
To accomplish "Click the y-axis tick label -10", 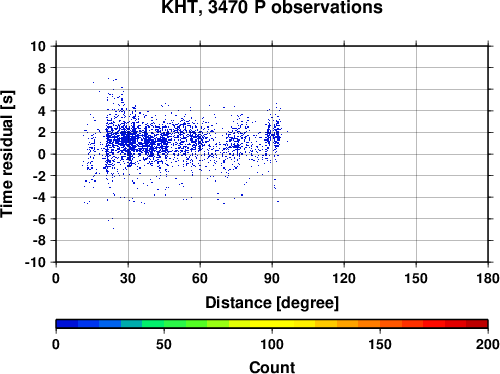I will (35, 262).
